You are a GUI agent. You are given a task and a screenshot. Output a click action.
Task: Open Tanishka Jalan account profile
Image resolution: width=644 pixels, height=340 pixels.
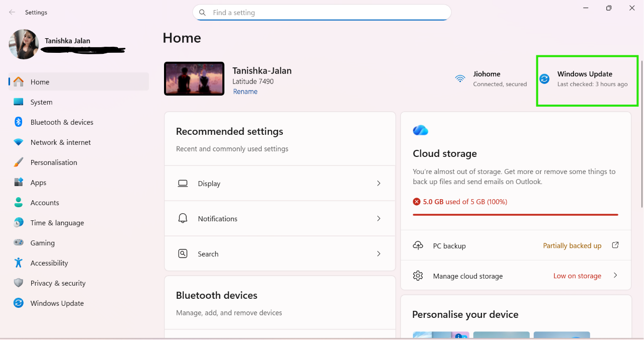(67, 43)
